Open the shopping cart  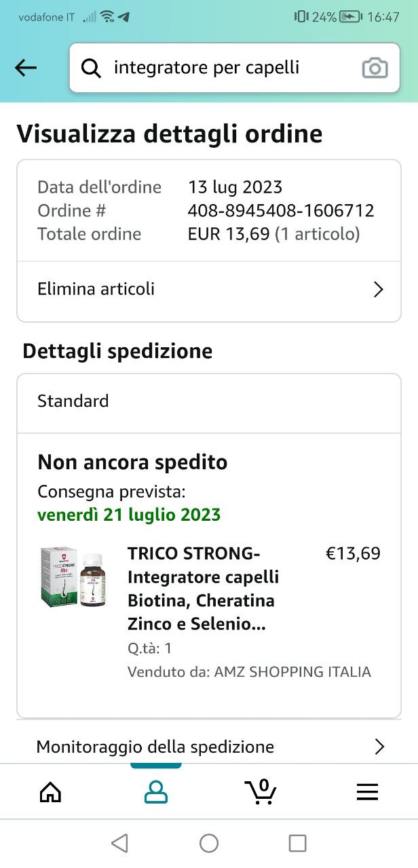pos(261,791)
